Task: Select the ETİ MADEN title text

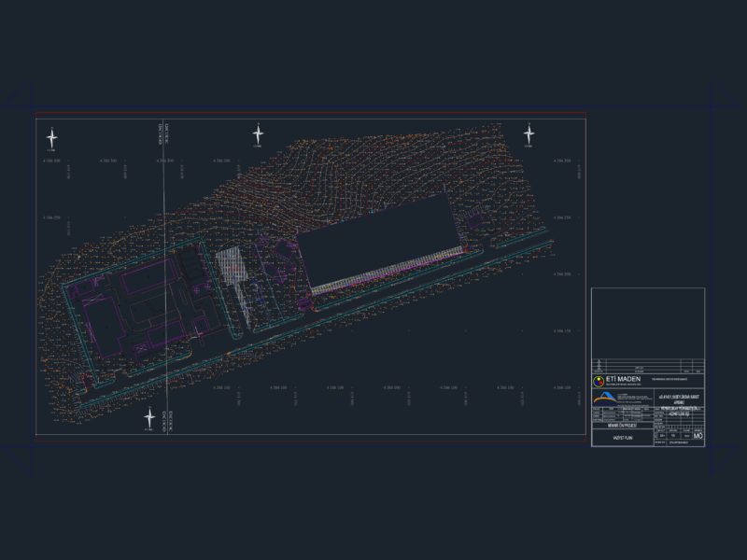Action: click(623, 379)
